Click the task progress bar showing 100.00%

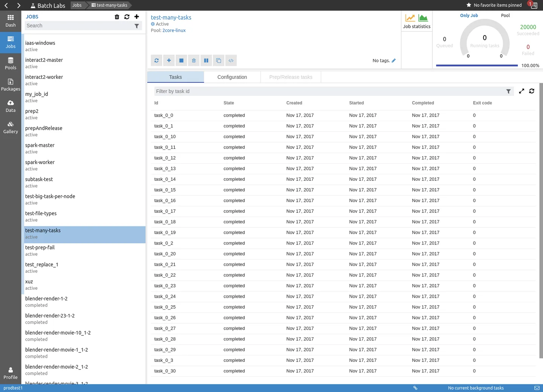[x=477, y=66]
